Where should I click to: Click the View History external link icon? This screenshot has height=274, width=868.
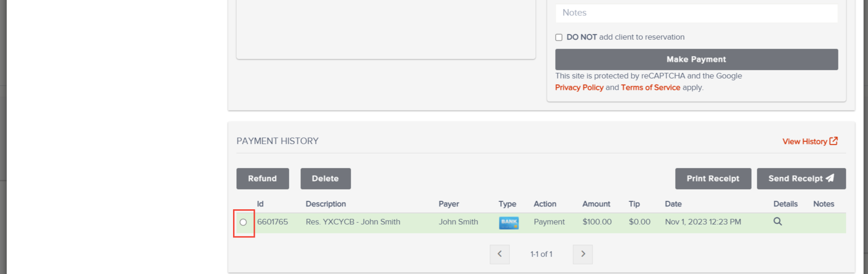(x=833, y=141)
